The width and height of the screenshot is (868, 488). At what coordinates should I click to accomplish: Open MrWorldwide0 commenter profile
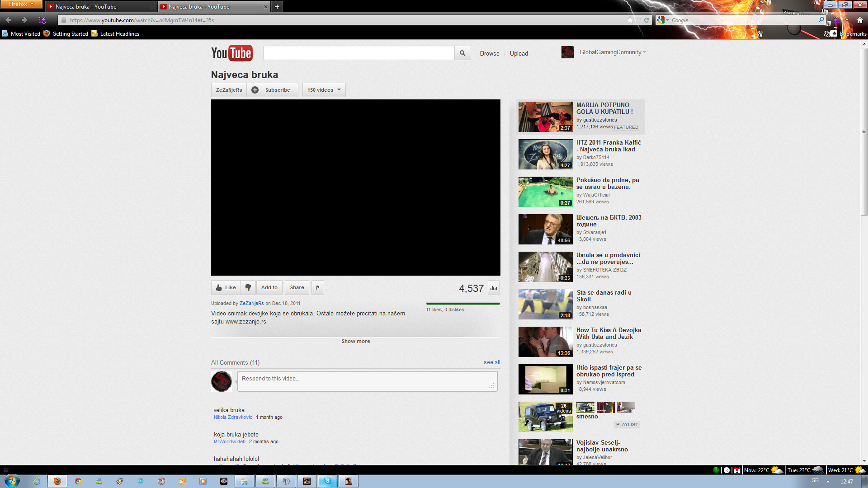230,441
